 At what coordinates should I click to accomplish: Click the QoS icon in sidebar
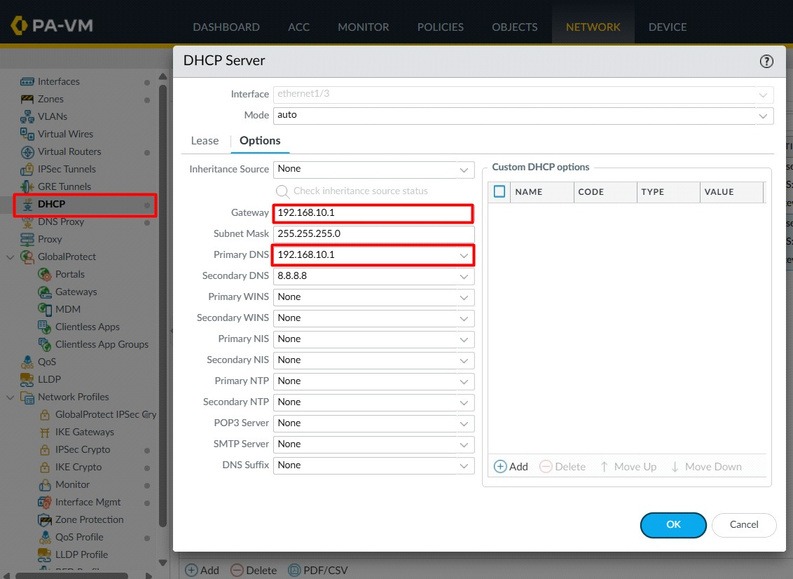click(27, 362)
